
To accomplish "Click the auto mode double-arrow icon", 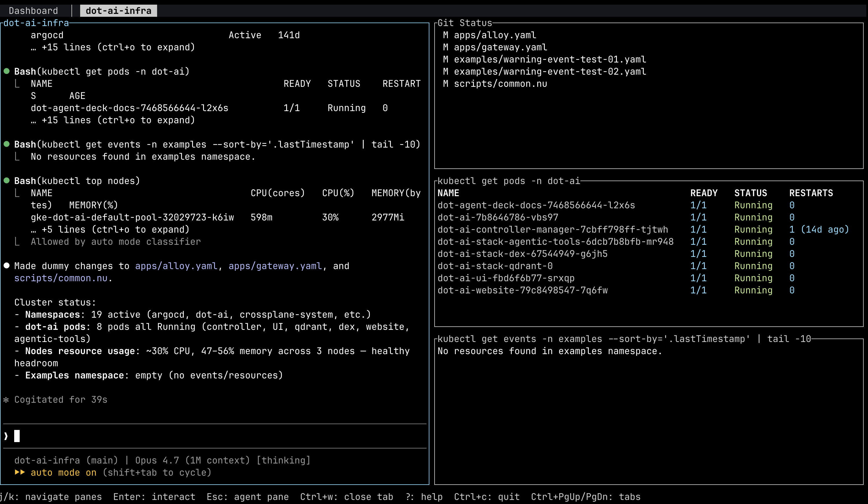I will (20, 472).
